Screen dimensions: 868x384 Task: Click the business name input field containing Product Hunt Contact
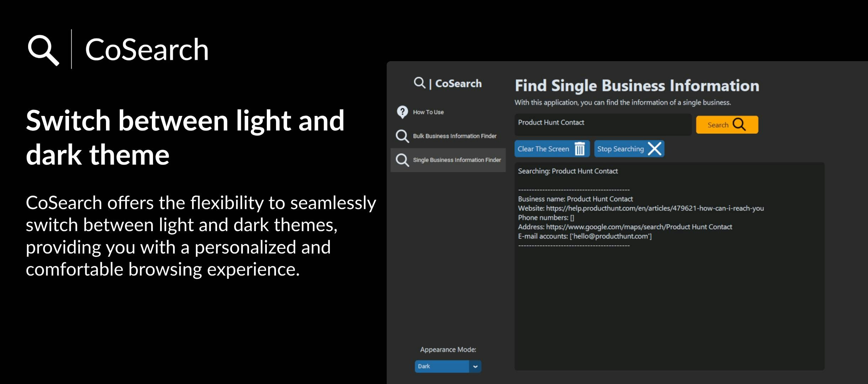pos(603,124)
